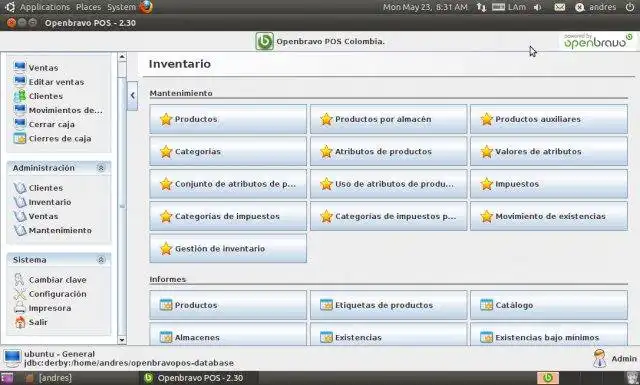Open Movimientos de... in the sidebar
The image size is (640, 385).
point(58,110)
